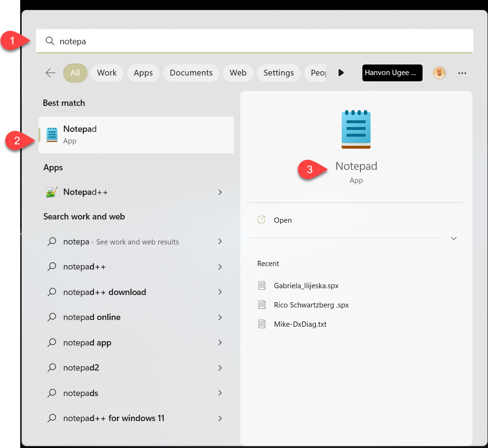
Task: Click the Notepad++ app icon
Action: pyautogui.click(x=51, y=192)
